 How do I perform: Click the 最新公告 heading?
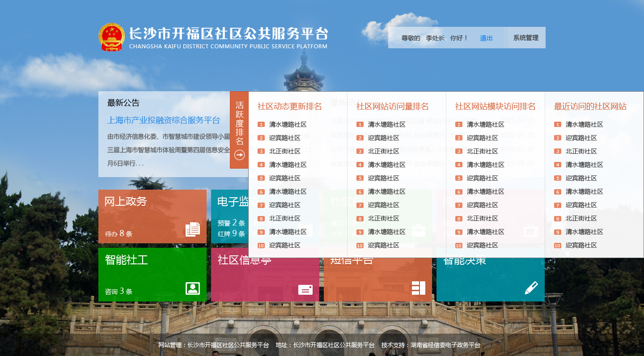(x=123, y=103)
